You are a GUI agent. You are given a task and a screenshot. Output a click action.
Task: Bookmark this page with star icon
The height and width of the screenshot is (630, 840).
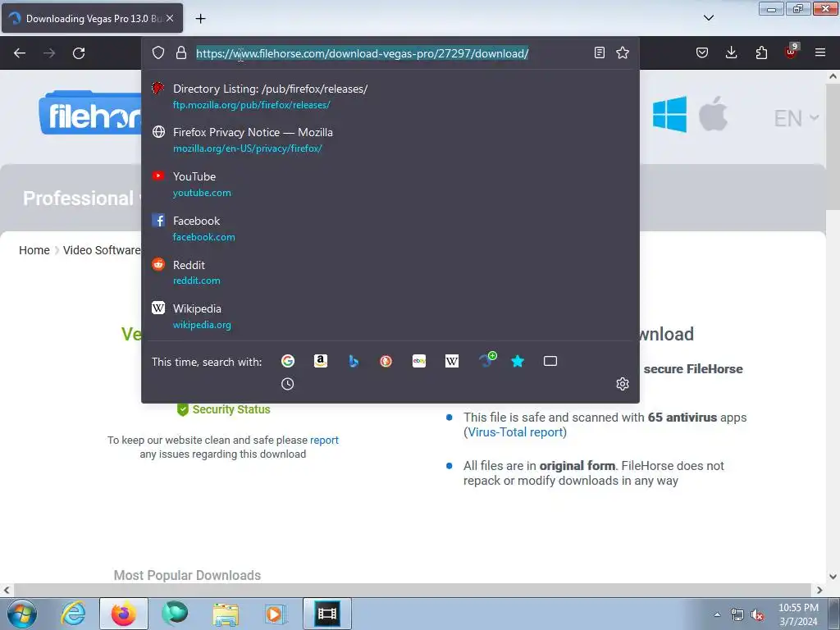click(x=623, y=52)
